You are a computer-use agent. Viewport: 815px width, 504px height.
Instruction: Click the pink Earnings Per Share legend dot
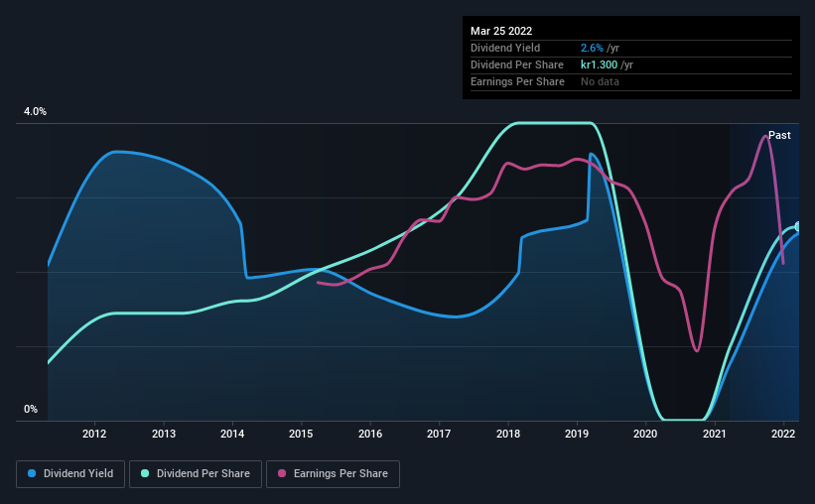click(282, 473)
